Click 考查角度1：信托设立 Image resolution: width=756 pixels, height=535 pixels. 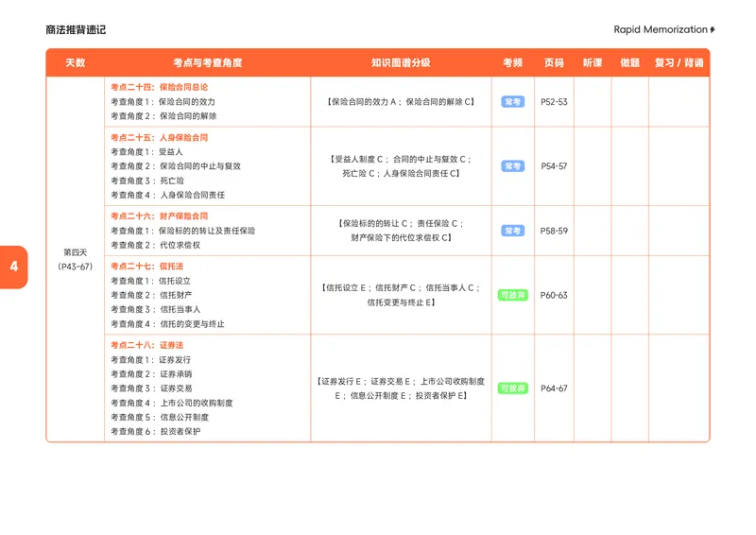tap(150, 281)
